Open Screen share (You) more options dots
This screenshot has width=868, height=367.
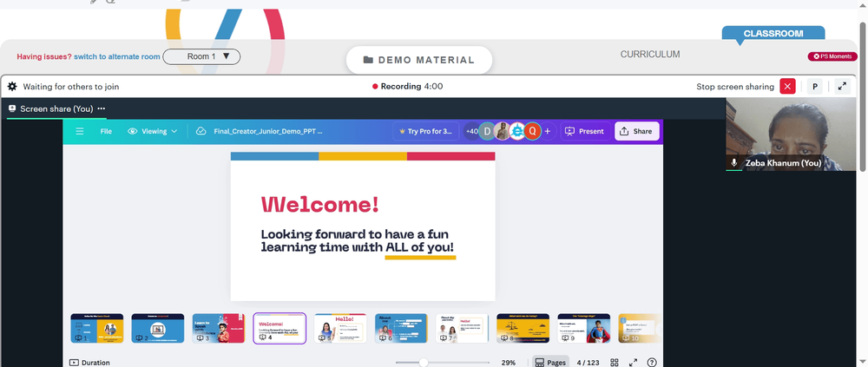tap(101, 108)
